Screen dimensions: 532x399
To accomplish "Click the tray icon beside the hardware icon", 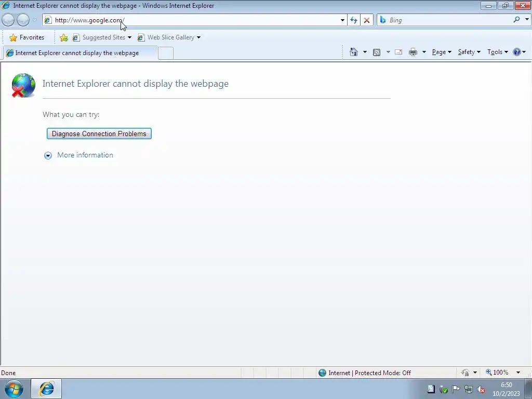I will coord(431,389).
